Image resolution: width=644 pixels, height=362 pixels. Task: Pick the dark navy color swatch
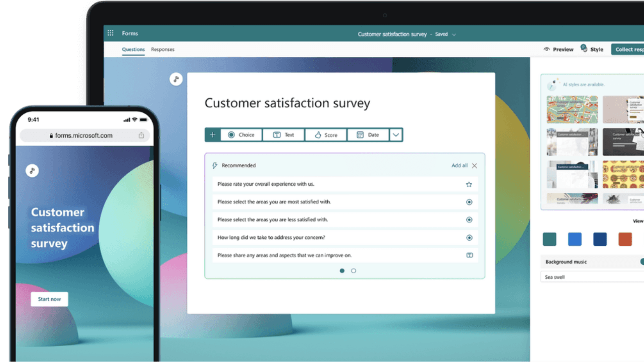point(600,239)
